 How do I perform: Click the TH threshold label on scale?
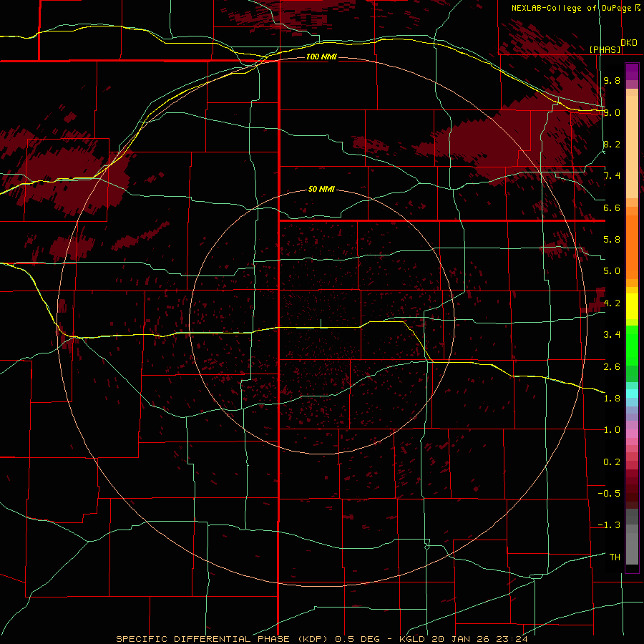pos(615,557)
